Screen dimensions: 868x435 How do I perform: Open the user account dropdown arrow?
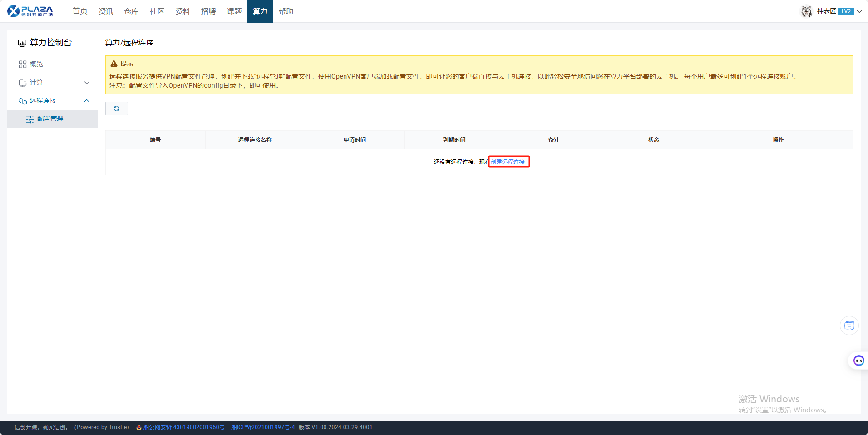tap(859, 11)
